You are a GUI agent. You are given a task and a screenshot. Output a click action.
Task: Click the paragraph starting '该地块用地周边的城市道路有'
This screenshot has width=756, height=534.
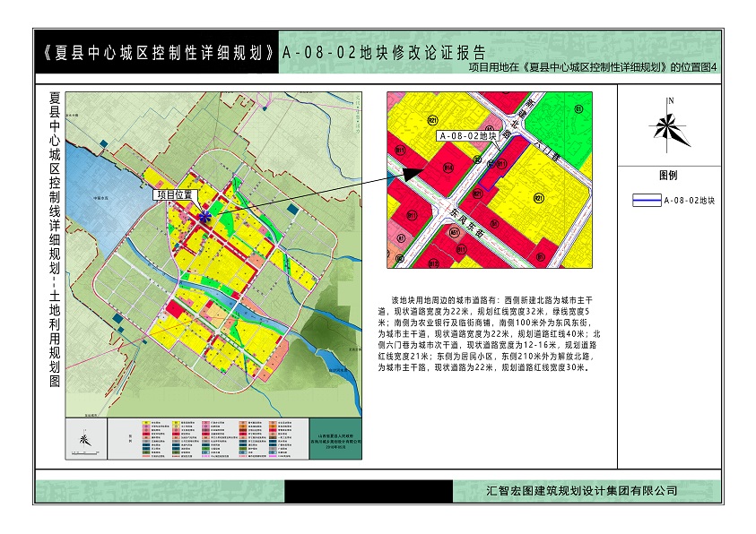pos(489,333)
